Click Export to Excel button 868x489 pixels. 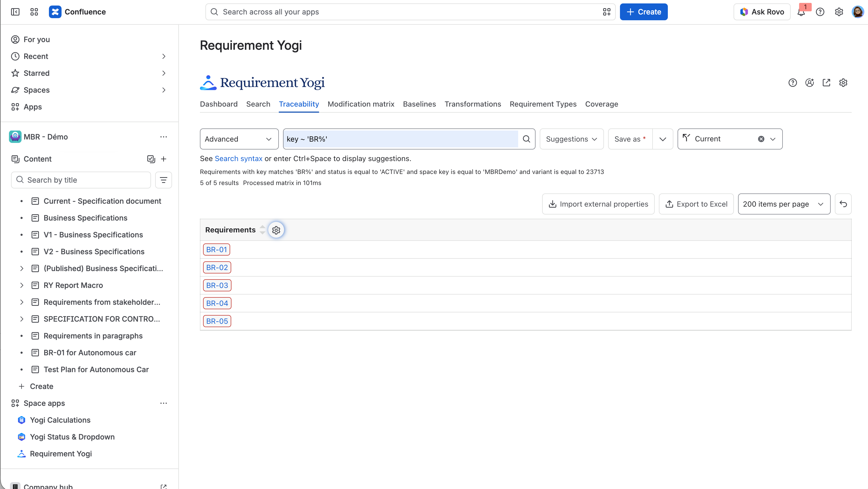click(696, 204)
